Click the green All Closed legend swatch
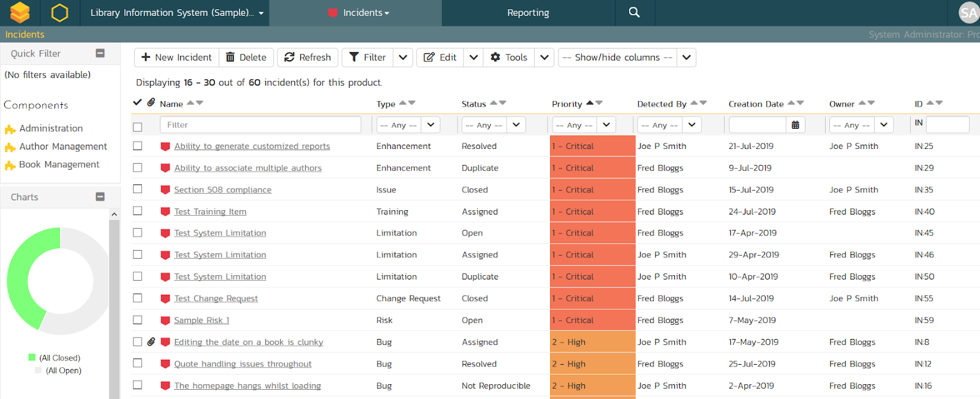Image resolution: width=980 pixels, height=399 pixels. [x=32, y=357]
